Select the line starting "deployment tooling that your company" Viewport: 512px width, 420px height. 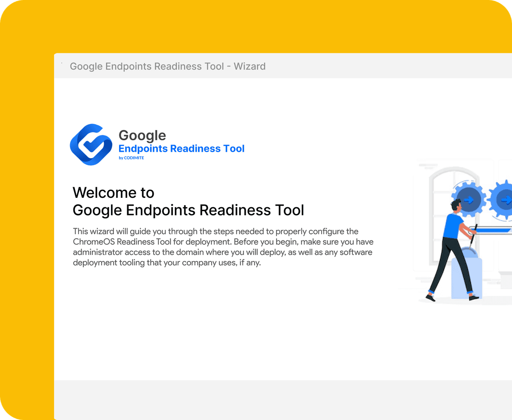167,263
